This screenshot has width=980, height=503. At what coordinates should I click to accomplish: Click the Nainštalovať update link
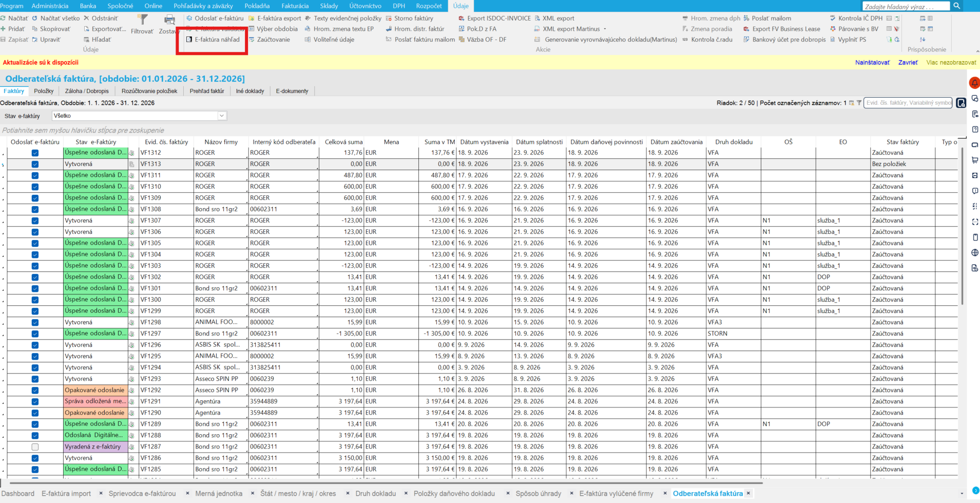coord(872,62)
